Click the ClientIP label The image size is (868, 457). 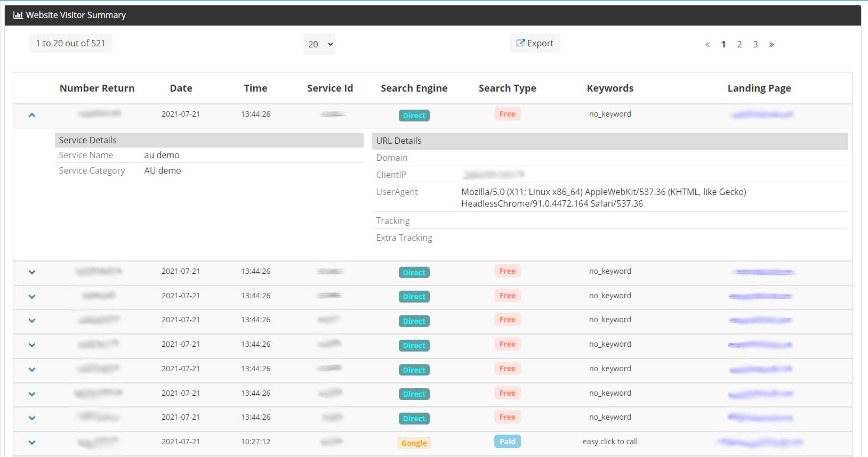point(391,175)
